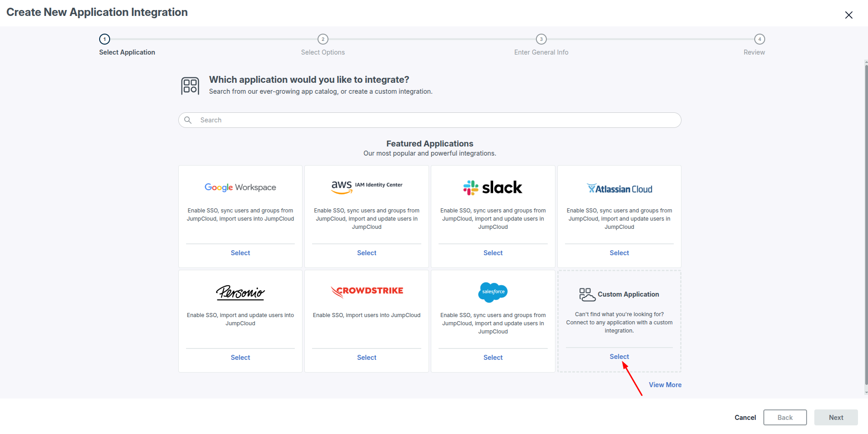Click the Atlassian Cloud logo

click(x=619, y=189)
